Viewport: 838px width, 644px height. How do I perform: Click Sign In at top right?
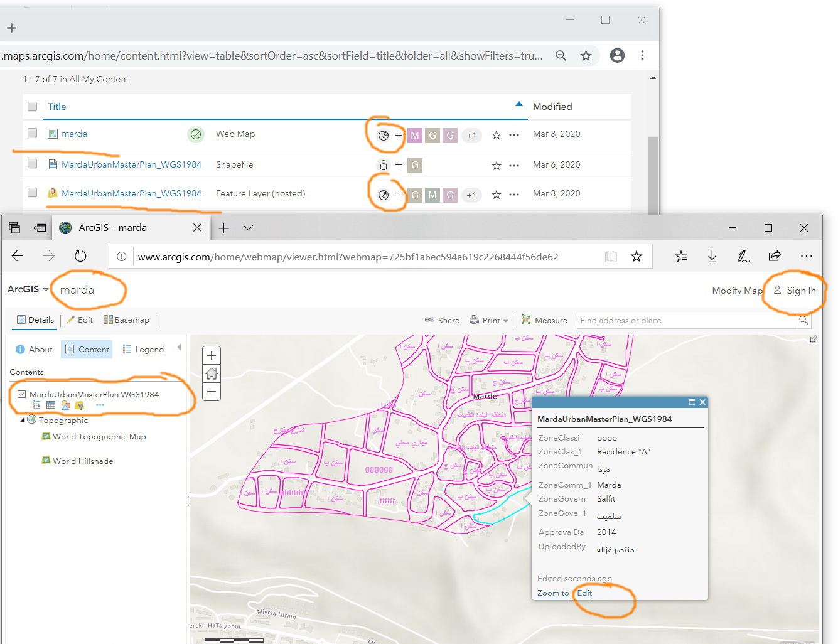(795, 291)
